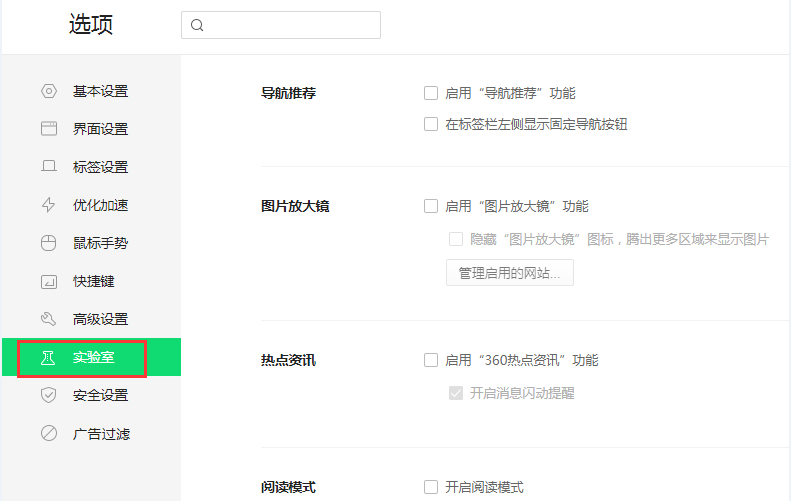Tick the 开启阅读模式 checkbox

click(431, 487)
